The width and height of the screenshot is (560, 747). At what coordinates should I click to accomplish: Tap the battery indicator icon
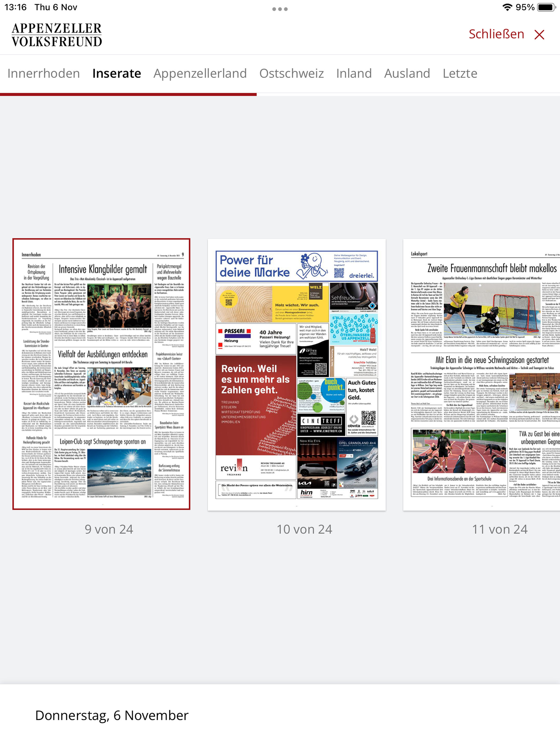point(546,7)
